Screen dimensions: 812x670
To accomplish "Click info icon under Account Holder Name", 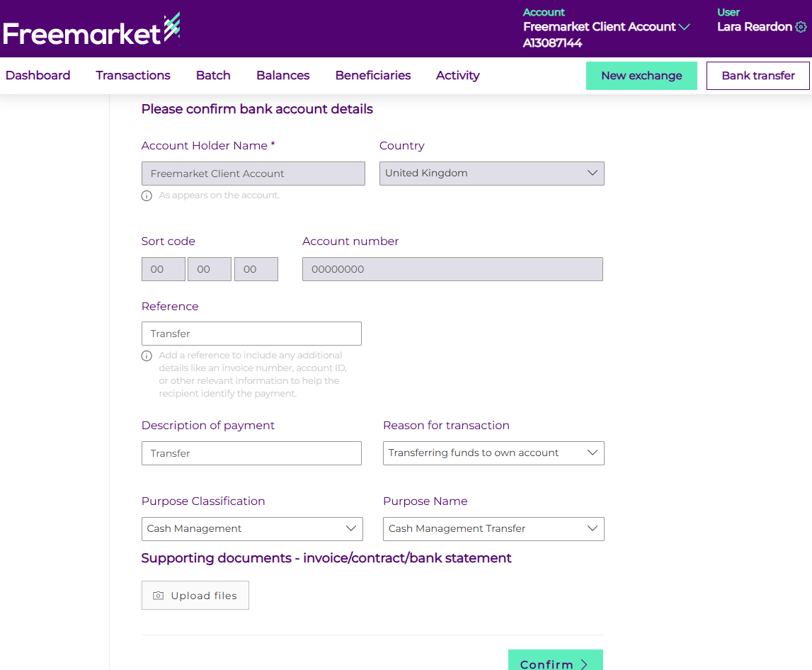I will (147, 195).
